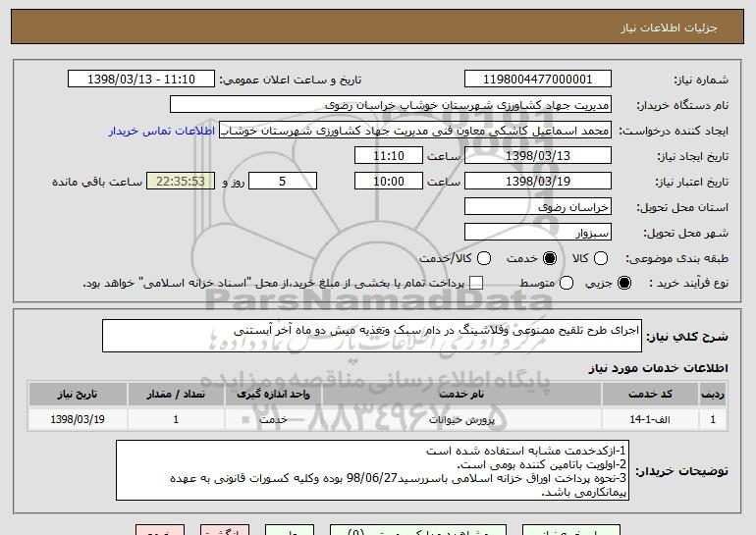The width and height of the screenshot is (756, 535).
Task: Choose the متوسط purchase process radio
Action: (567, 284)
